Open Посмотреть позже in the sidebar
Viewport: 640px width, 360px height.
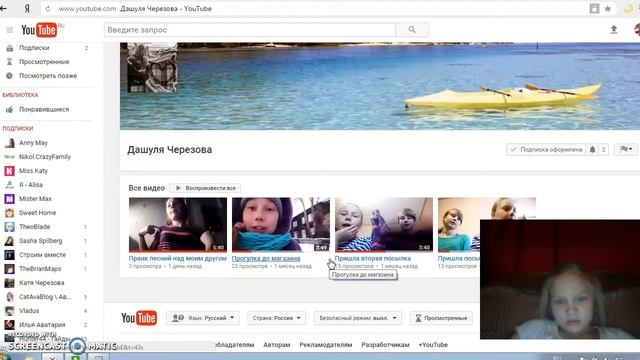48,76
